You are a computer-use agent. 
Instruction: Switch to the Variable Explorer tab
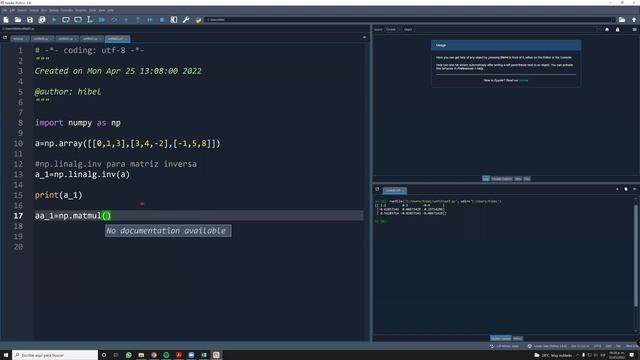(502, 179)
